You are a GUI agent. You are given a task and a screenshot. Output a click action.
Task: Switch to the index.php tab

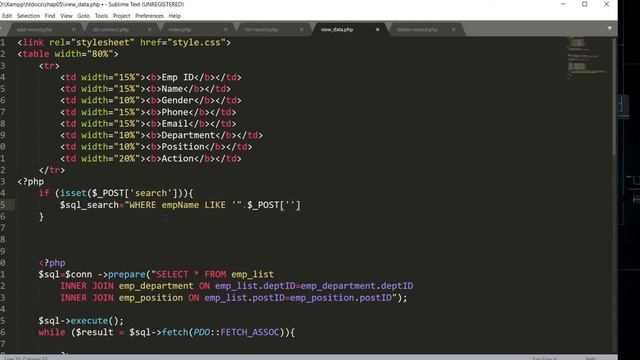pyautogui.click(x=180, y=29)
